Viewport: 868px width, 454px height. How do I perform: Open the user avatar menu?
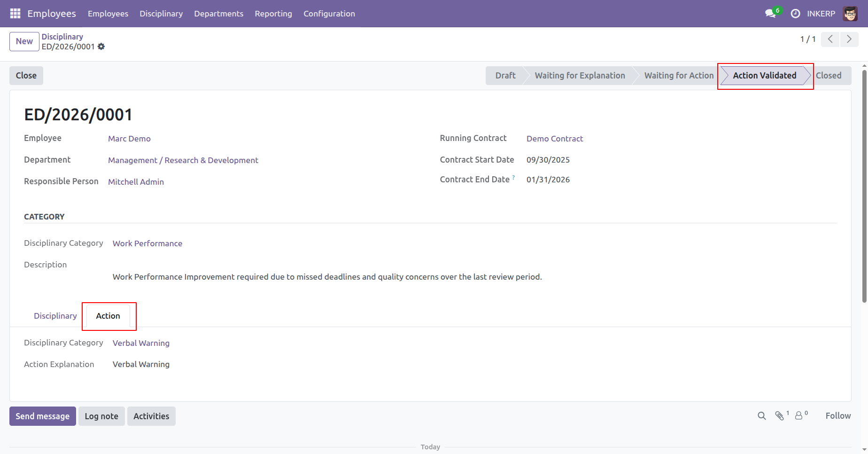coord(850,14)
